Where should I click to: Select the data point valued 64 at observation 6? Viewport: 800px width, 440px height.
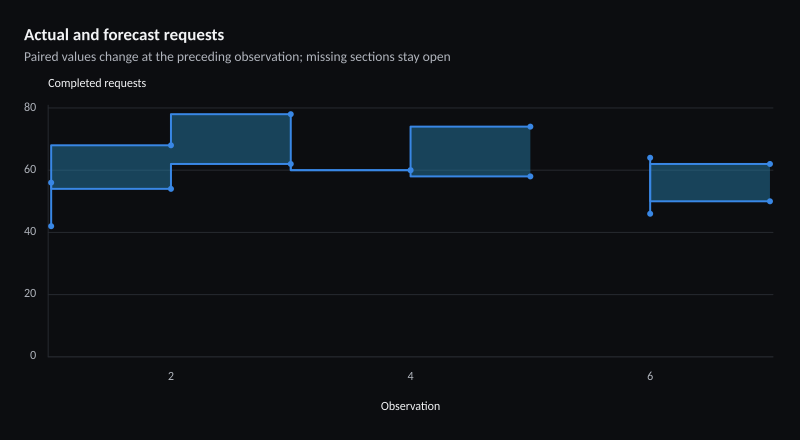tap(650, 158)
